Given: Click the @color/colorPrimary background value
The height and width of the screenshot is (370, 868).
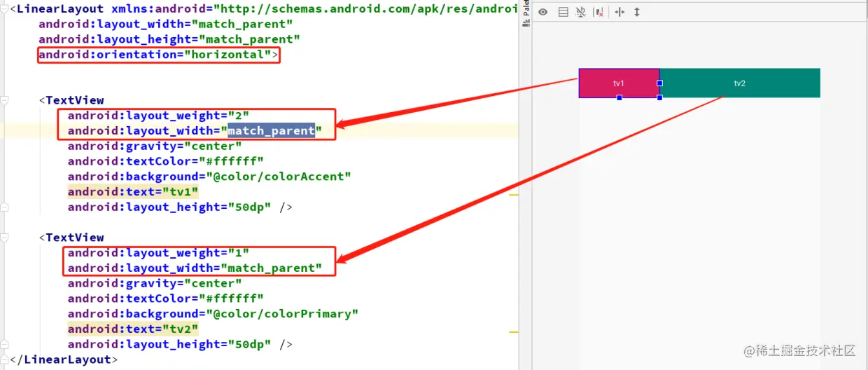Looking at the screenshot, I should pyautogui.click(x=281, y=314).
